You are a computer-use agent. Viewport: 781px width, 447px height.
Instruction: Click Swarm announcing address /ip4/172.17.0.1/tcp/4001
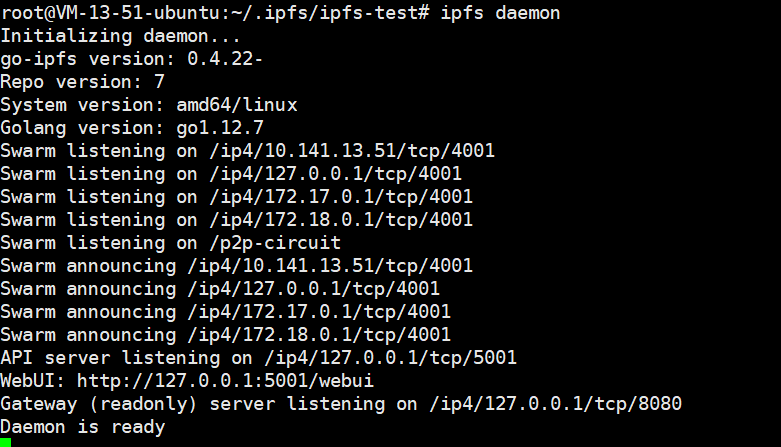tap(319, 312)
